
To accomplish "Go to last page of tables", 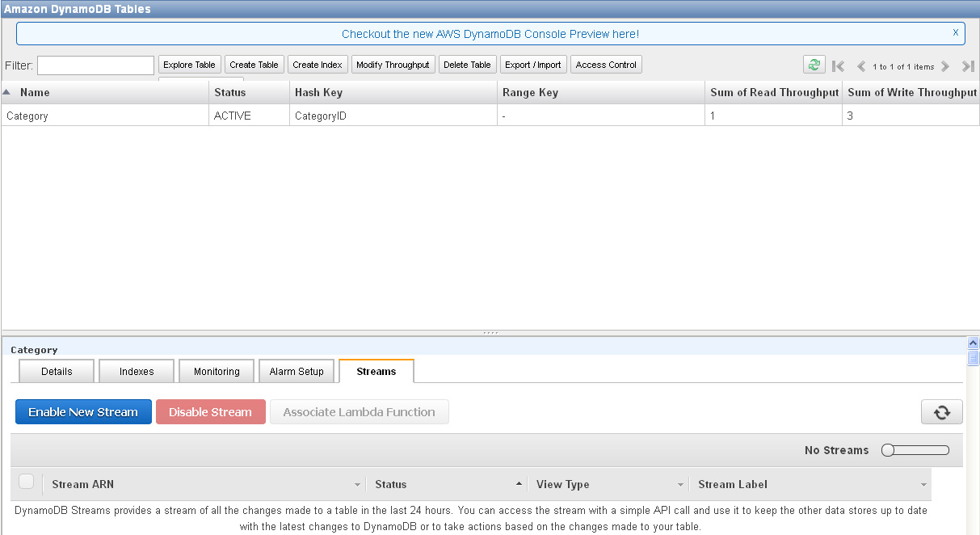I will coord(968,66).
